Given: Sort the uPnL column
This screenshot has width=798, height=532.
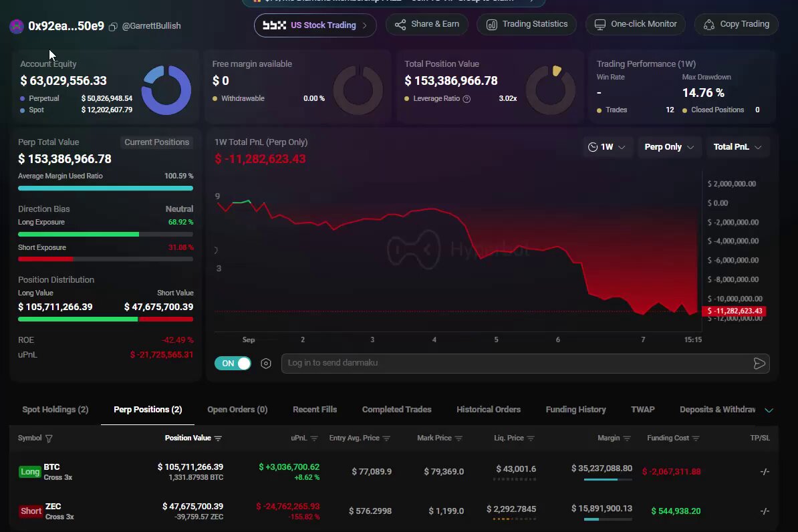Looking at the screenshot, I should [314, 438].
